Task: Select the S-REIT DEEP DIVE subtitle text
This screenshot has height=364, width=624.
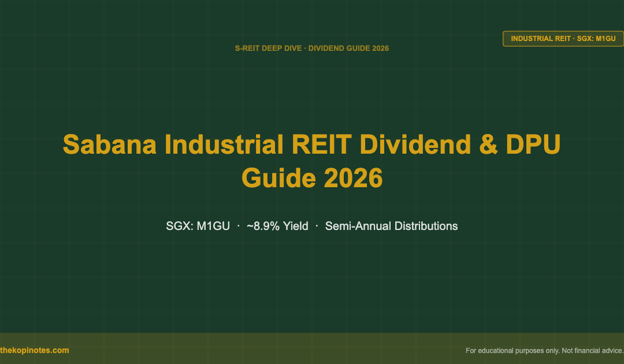Action: click(x=311, y=48)
